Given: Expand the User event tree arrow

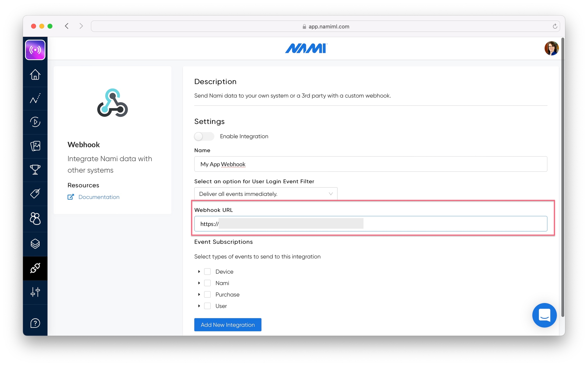Looking at the screenshot, I should [199, 306].
